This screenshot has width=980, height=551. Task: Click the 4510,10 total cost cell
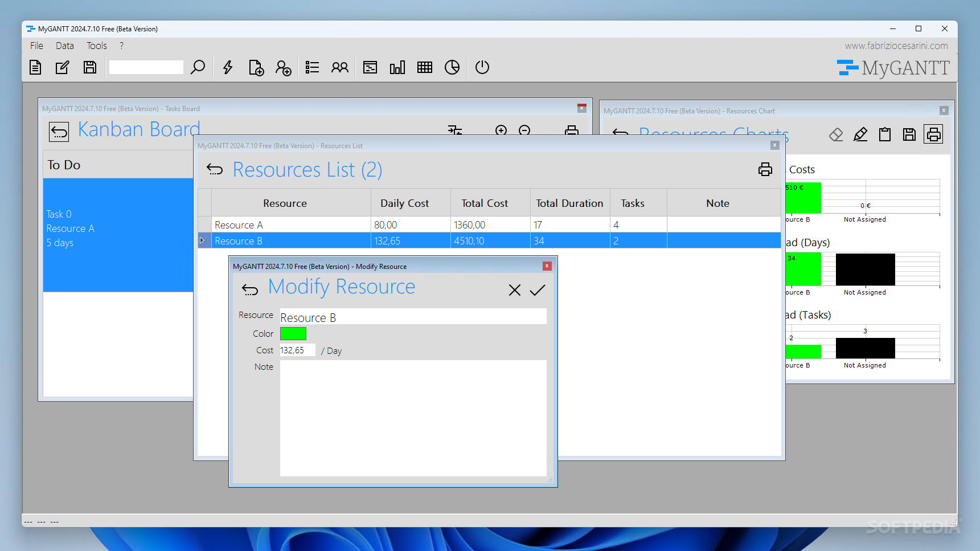click(490, 240)
